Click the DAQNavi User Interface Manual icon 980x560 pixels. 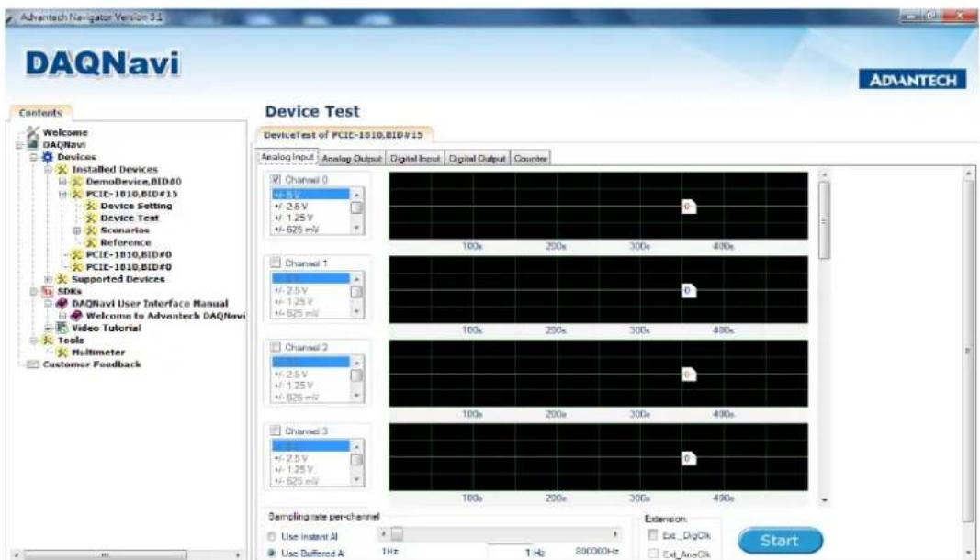pyautogui.click(x=62, y=303)
